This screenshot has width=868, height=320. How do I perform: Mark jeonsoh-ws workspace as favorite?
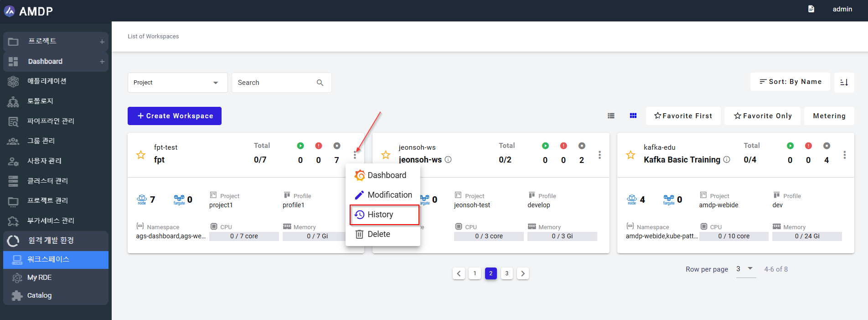[x=386, y=155]
